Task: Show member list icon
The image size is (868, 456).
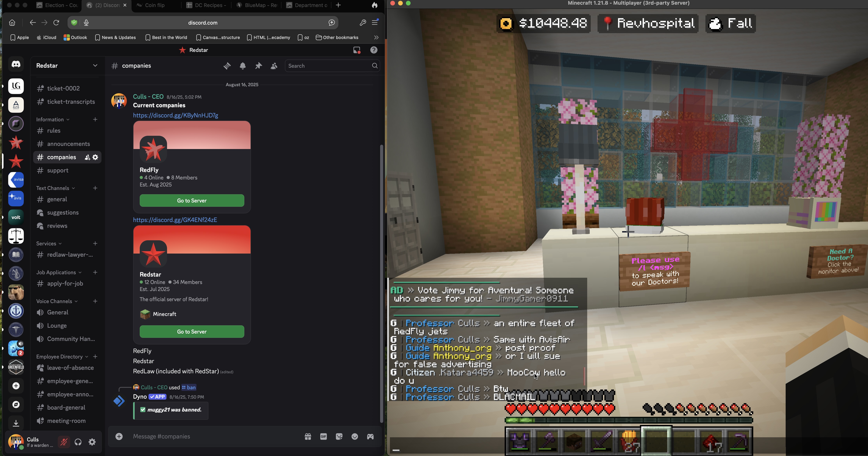Action: click(274, 66)
